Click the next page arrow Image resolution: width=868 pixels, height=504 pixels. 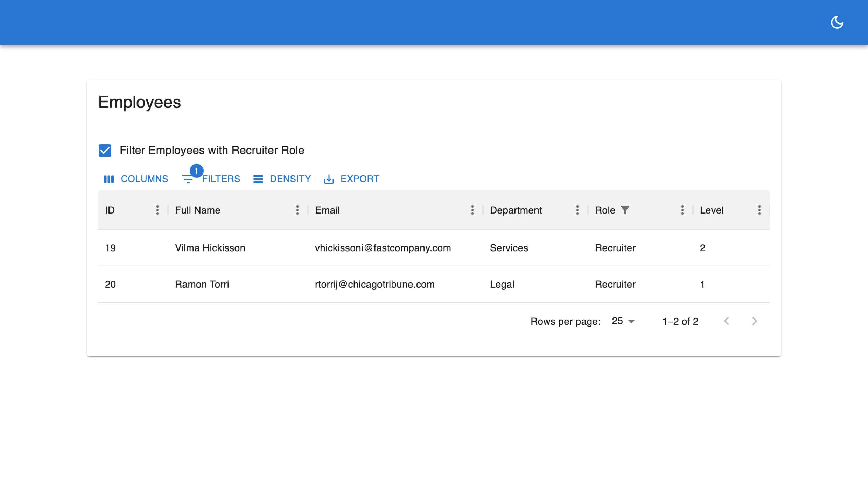pyautogui.click(x=755, y=321)
